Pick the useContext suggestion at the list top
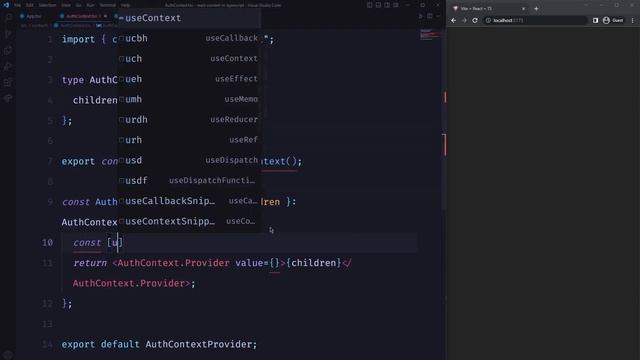Viewport: 640px width, 360px height. 189,18
